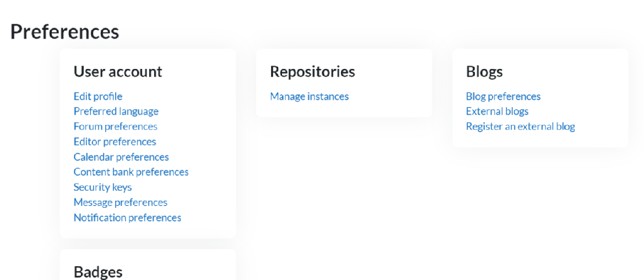Viewport: 644px width, 280px height.
Task: Open Editor preferences
Action: (115, 142)
